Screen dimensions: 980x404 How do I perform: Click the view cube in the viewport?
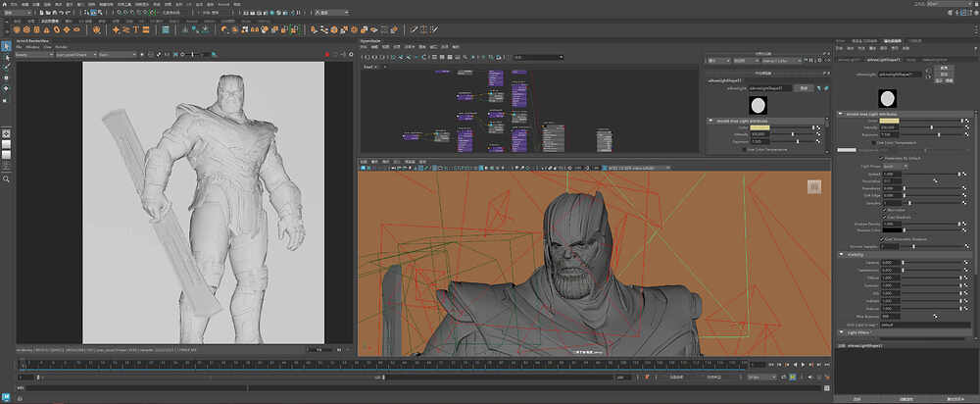tap(813, 186)
